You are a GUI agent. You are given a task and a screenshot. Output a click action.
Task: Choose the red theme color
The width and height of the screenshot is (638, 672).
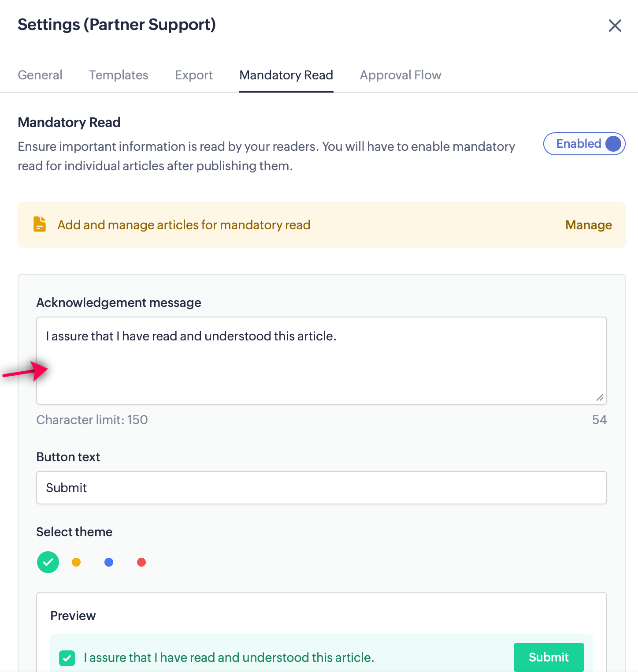coord(141,562)
